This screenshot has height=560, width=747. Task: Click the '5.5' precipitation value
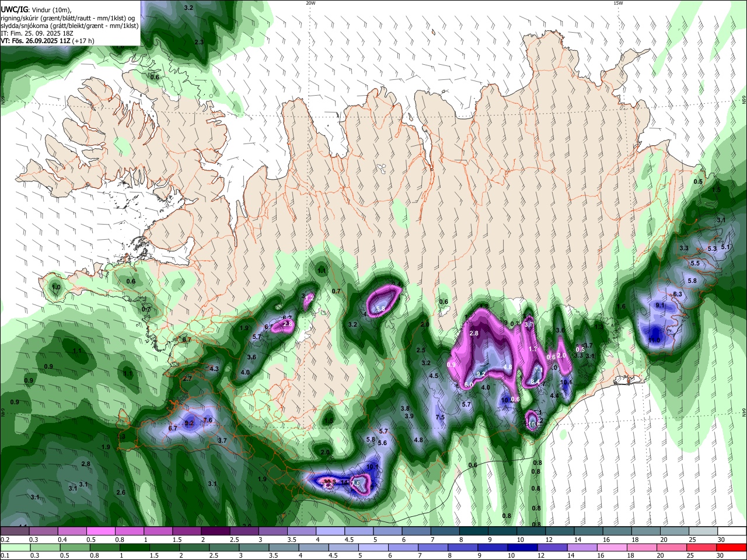coord(695,264)
